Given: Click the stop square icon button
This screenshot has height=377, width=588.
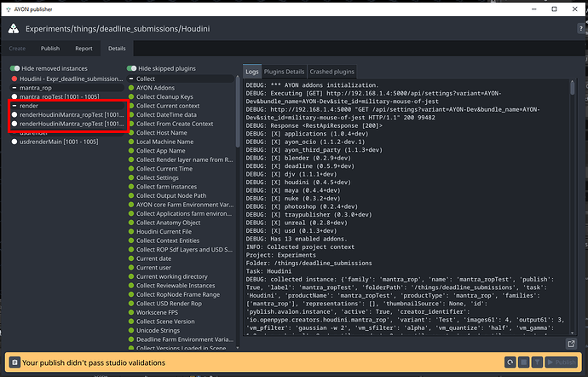Looking at the screenshot, I should (x=523, y=362).
